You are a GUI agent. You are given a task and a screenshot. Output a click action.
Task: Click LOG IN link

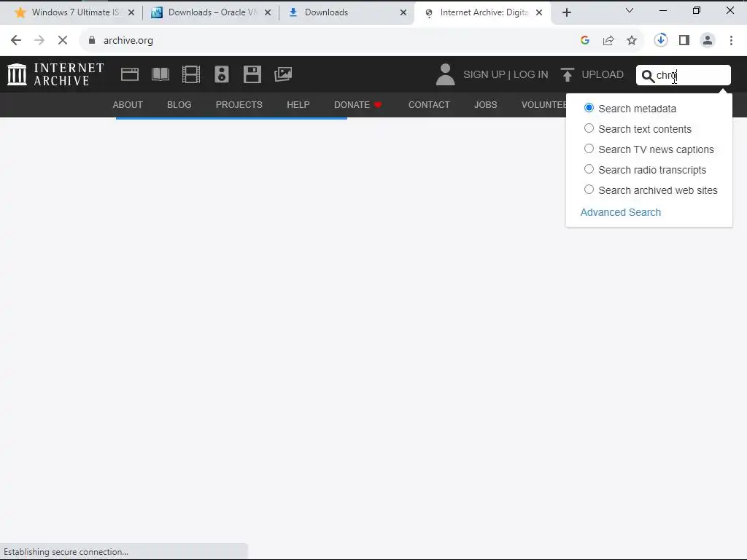pyautogui.click(x=531, y=75)
